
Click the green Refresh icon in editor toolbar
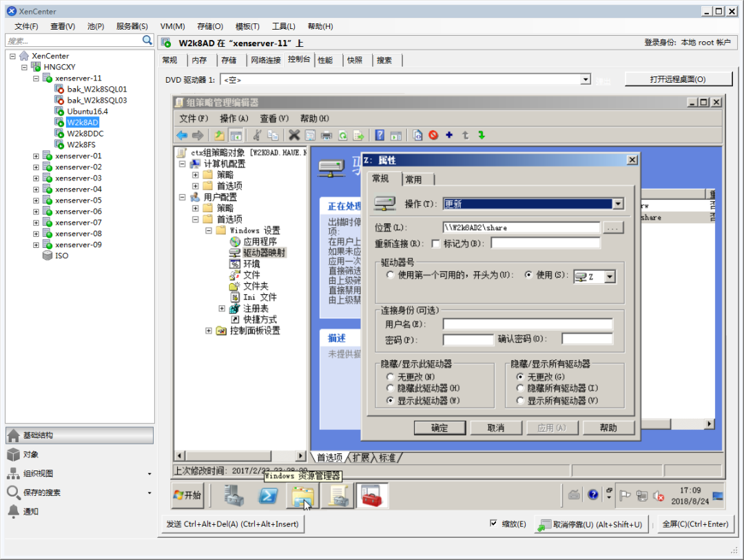click(342, 135)
